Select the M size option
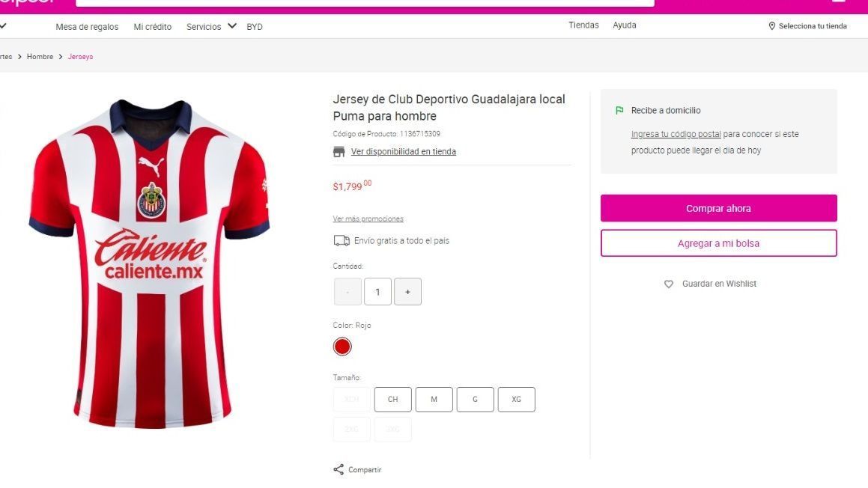This screenshot has height=488, width=868. 434,399
